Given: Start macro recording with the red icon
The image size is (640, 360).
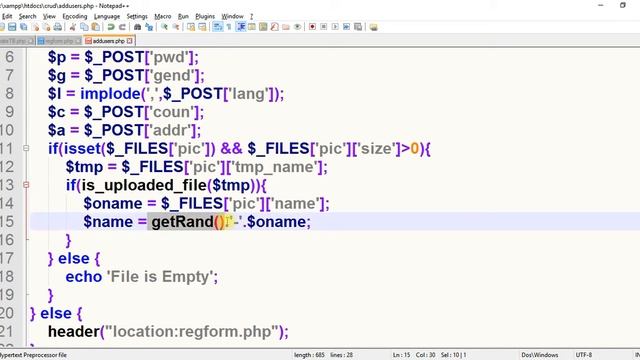Looking at the screenshot, I should click(x=312, y=27).
